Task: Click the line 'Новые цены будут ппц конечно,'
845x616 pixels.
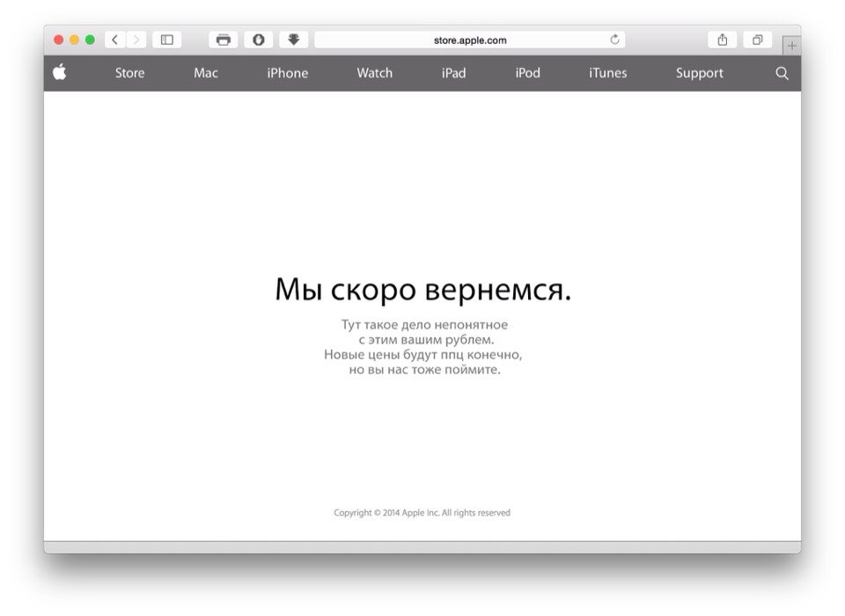Action: pos(423,355)
